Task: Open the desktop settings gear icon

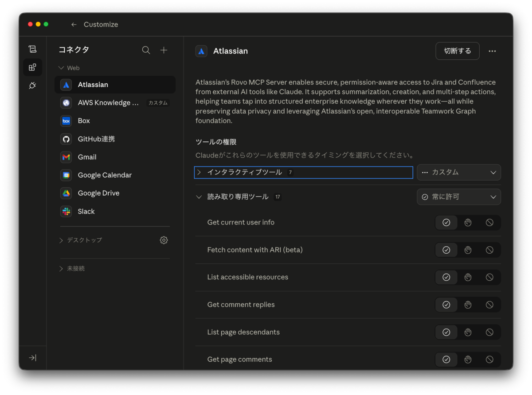Action: point(164,240)
